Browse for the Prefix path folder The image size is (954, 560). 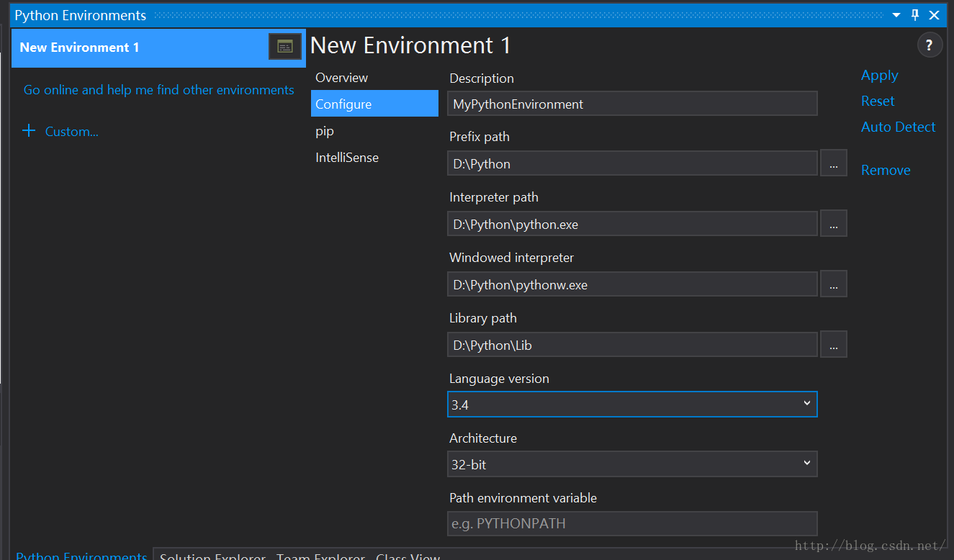tap(833, 164)
